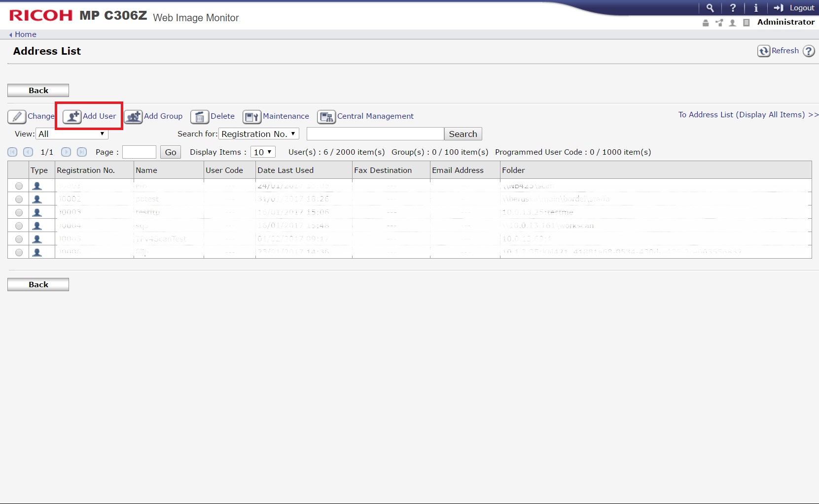Select the first user row radio button

(x=19, y=186)
